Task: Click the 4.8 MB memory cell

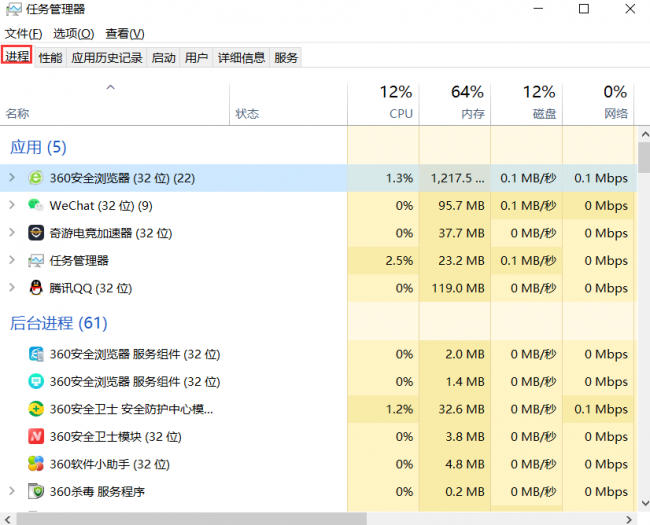Action: coord(455,464)
